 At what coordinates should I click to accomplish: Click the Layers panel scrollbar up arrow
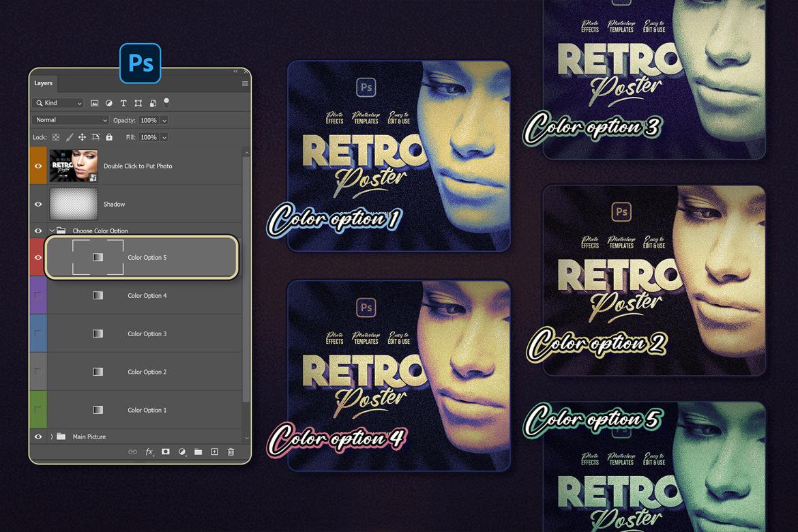[x=246, y=153]
